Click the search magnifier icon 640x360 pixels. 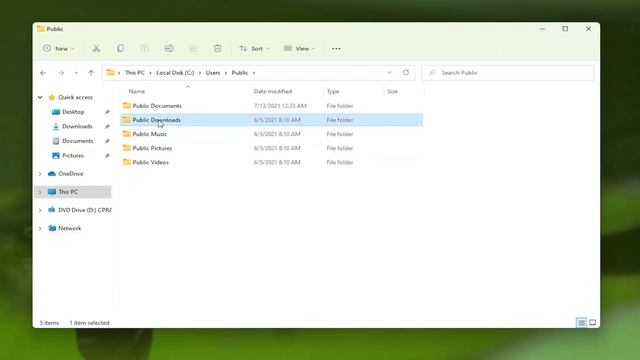tap(432, 73)
